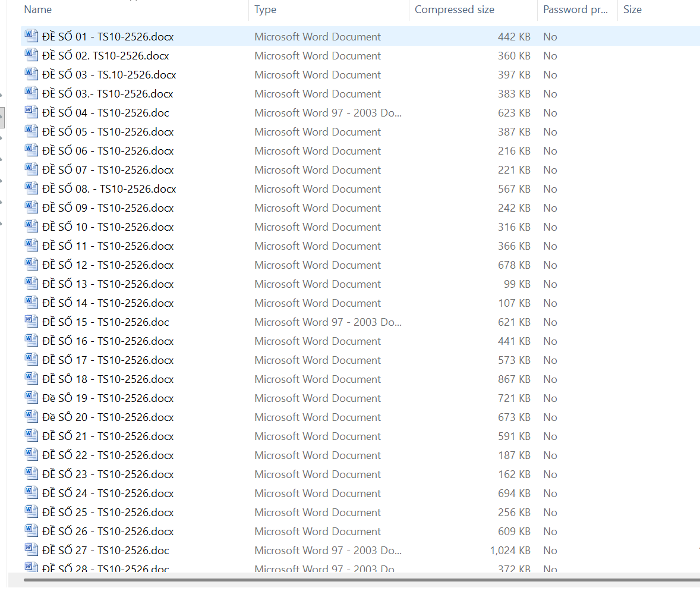Image resolution: width=700 pixels, height=591 pixels.
Task: Click the Word icon of ĐỀ SỐ 01 file
Action: point(31,36)
